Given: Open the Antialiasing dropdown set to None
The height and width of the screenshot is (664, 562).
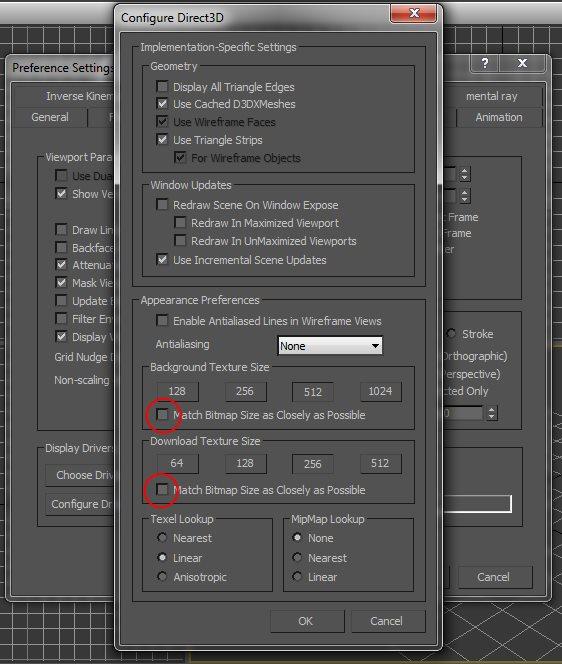Looking at the screenshot, I should pos(330,346).
